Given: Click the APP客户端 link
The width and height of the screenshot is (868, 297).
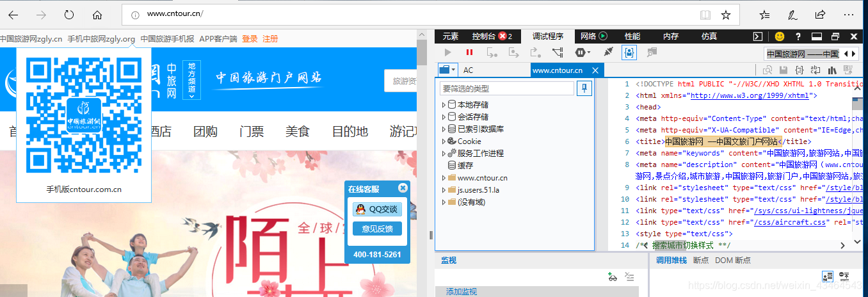Looking at the screenshot, I should tap(218, 39).
